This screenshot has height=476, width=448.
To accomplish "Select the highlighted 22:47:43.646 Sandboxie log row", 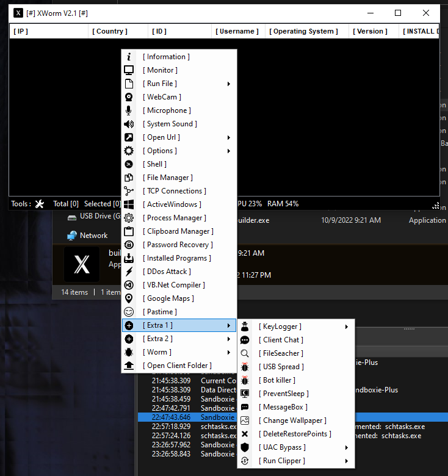I will pyautogui.click(x=293, y=417).
